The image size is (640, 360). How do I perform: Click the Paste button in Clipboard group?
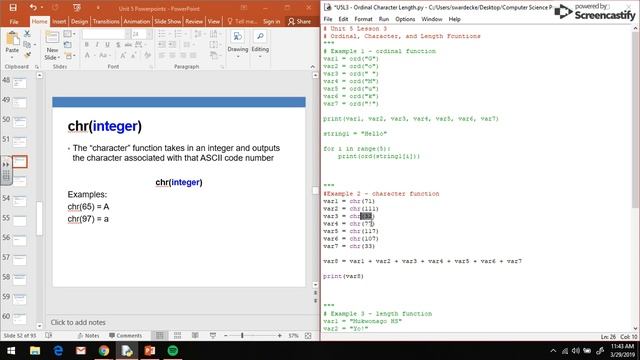coord(12,43)
